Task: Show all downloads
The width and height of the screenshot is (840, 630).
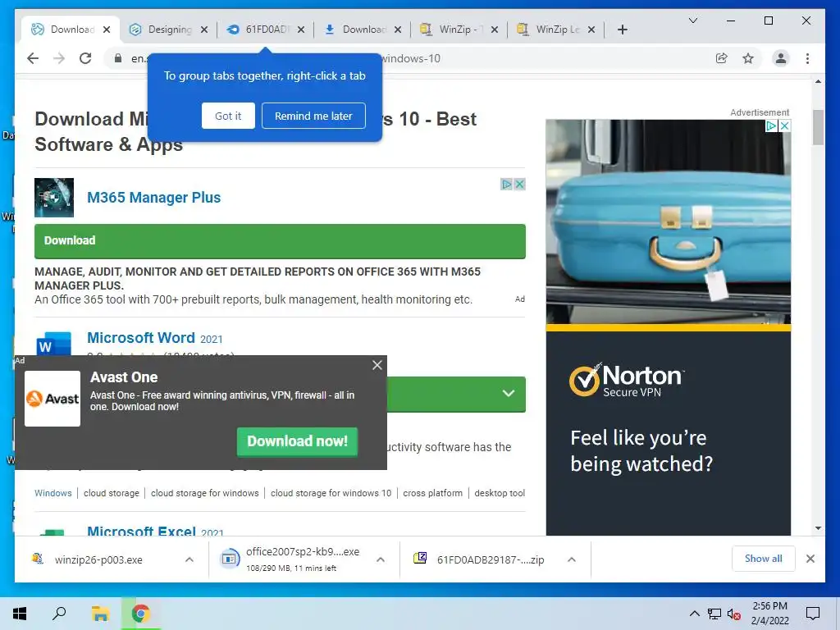Action: 764,559
